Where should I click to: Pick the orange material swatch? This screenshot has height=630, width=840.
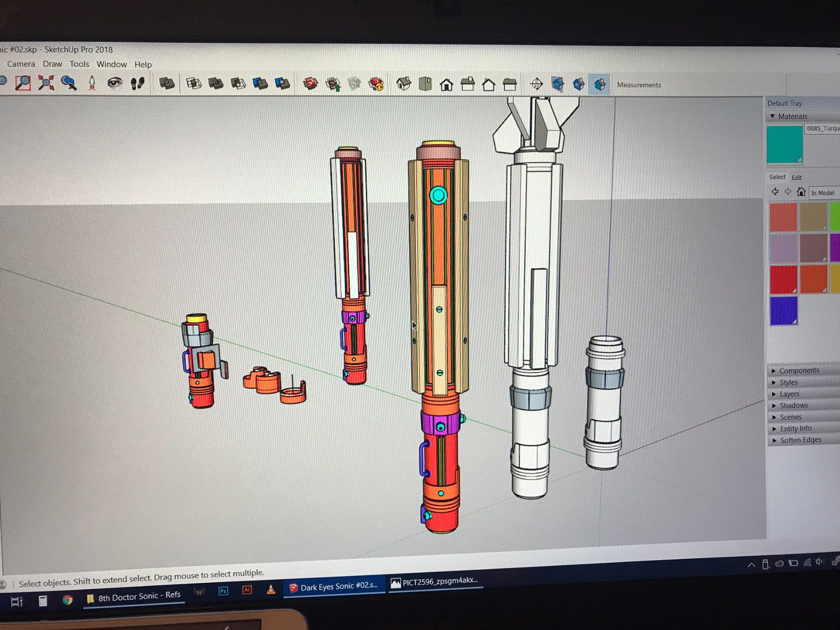[x=813, y=279]
